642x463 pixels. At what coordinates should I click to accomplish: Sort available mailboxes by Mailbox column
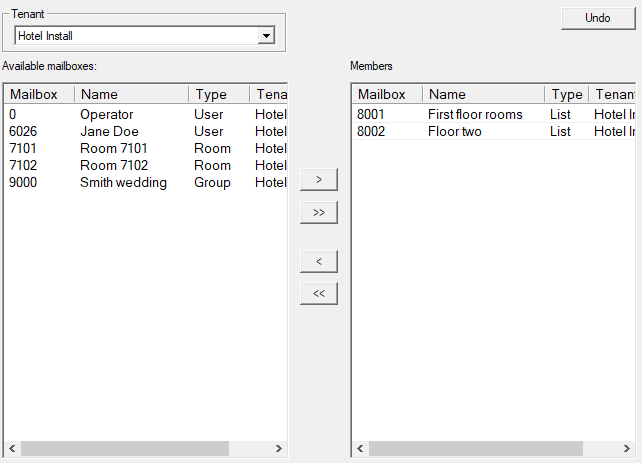[39, 95]
